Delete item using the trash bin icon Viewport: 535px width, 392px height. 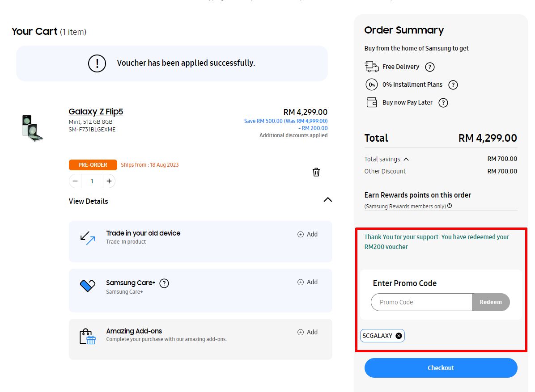[316, 172]
